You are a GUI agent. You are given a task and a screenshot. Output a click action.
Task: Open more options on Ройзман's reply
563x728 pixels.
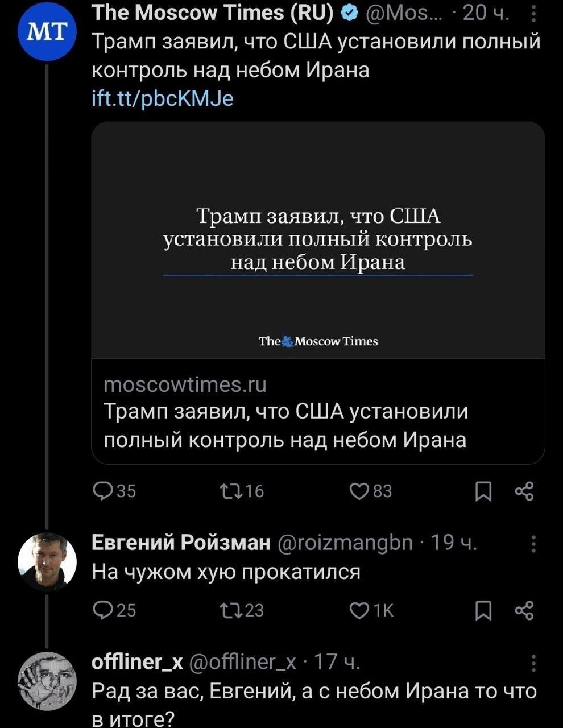click(x=533, y=544)
